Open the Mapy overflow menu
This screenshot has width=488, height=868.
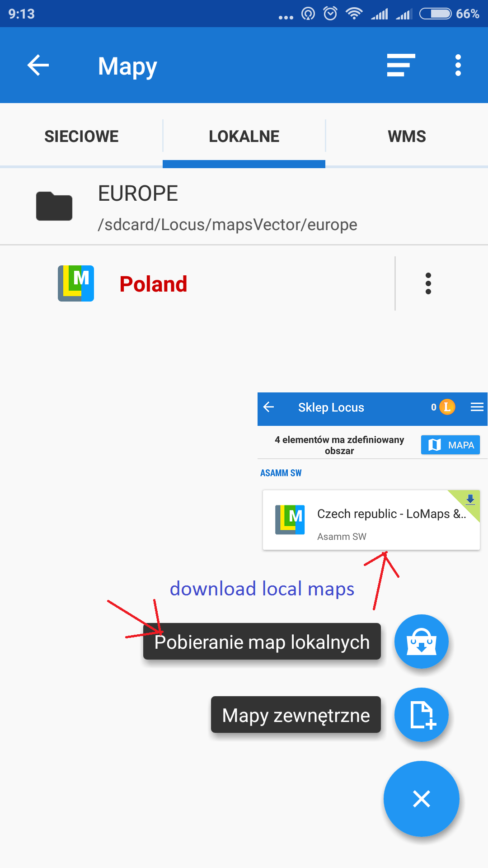pyautogui.click(x=458, y=66)
